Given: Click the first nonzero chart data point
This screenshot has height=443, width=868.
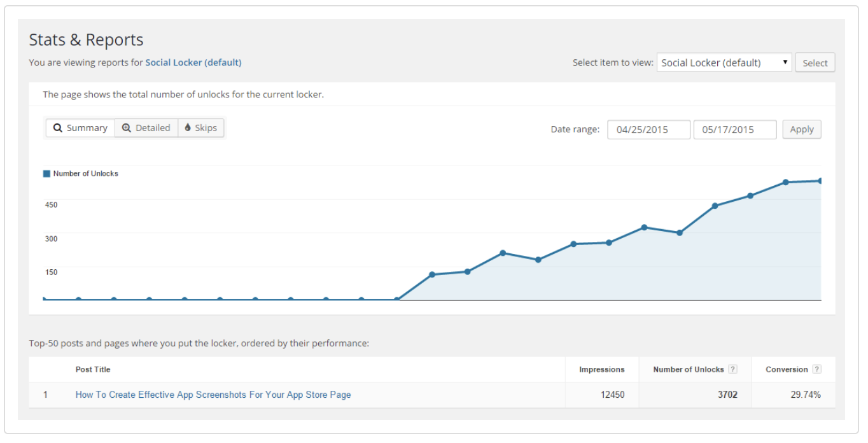Looking at the screenshot, I should (x=432, y=275).
